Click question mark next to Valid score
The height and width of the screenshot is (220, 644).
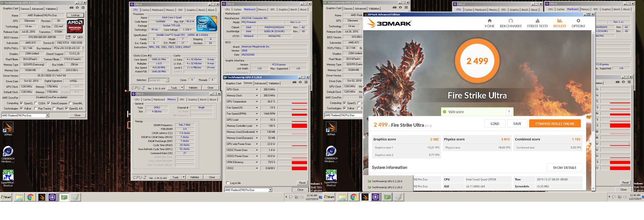[x=509, y=112]
